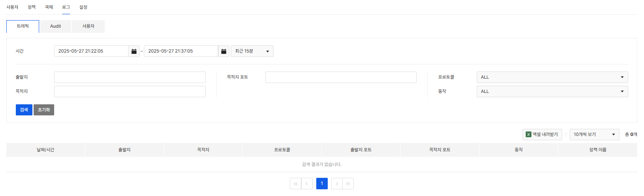Click the 동작 column header
The image size is (644, 196).
(519, 150)
